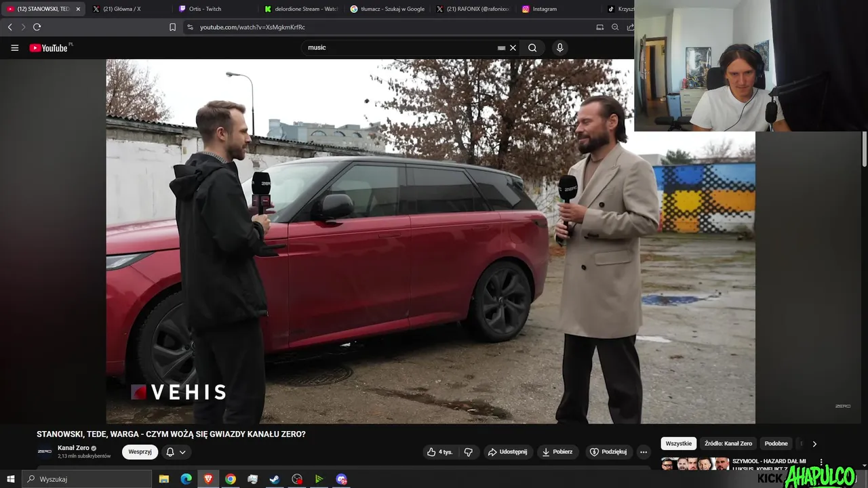868x488 pixels.
Task: Switch to the Główna / X tab
Action: click(129, 9)
